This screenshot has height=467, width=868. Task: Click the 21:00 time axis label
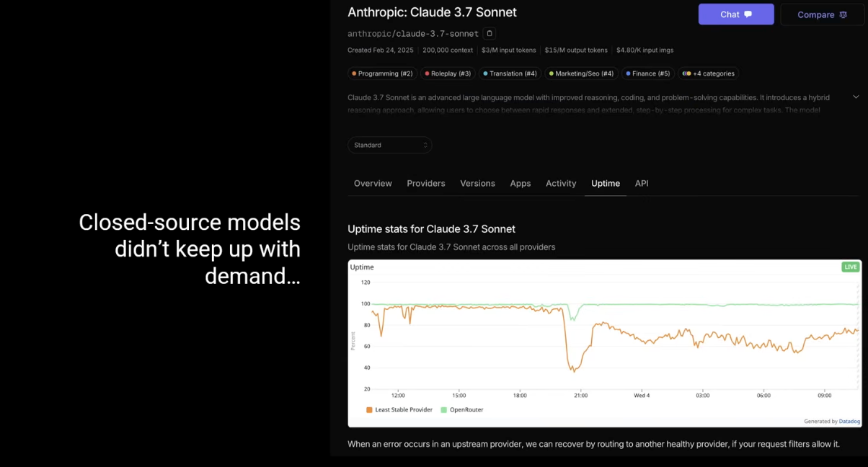(x=580, y=395)
